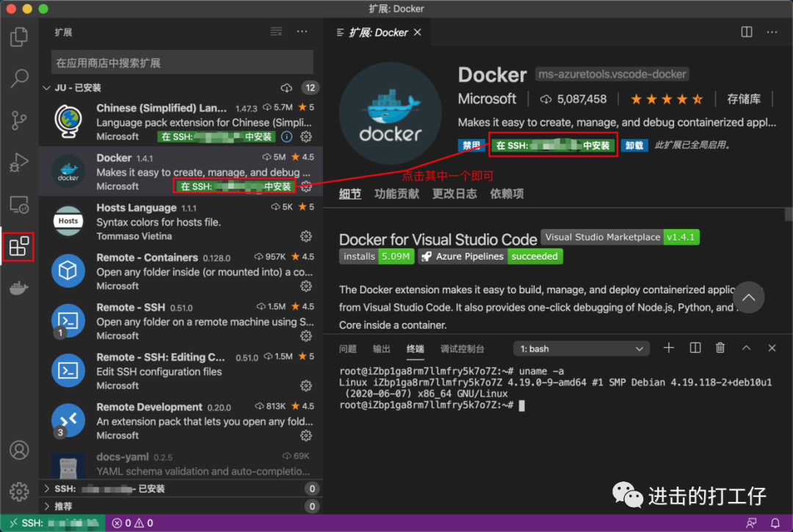Click the Split Editor icon above the Docker page

[x=746, y=32]
